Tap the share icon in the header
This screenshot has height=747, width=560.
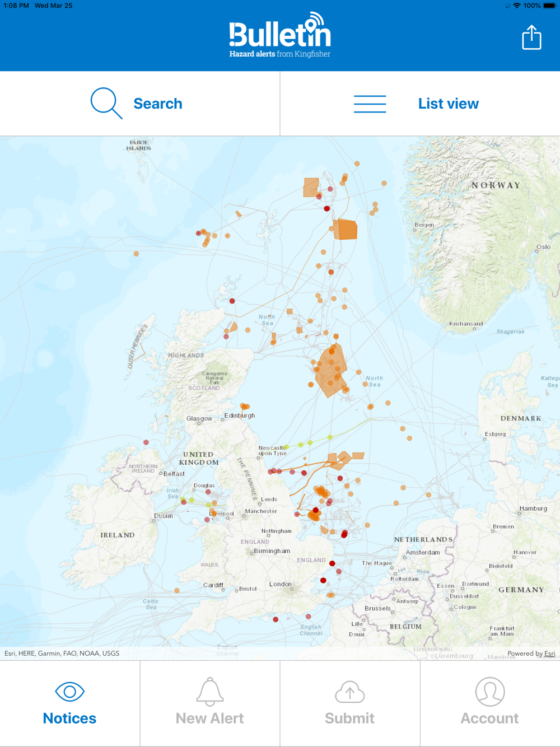pyautogui.click(x=531, y=38)
